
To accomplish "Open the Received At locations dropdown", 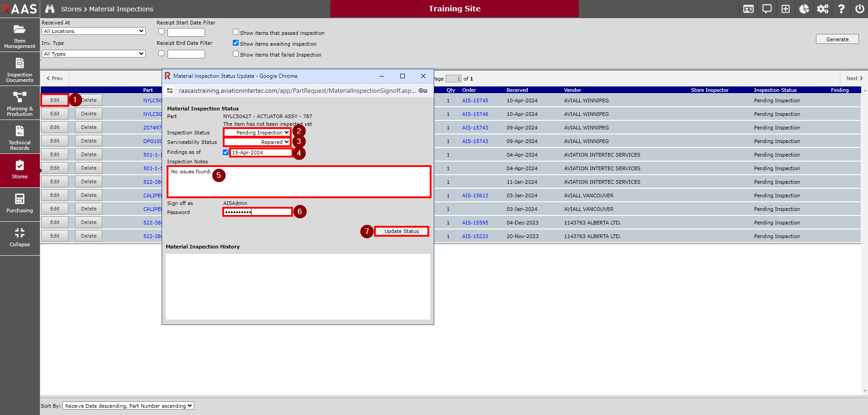I will pos(94,31).
